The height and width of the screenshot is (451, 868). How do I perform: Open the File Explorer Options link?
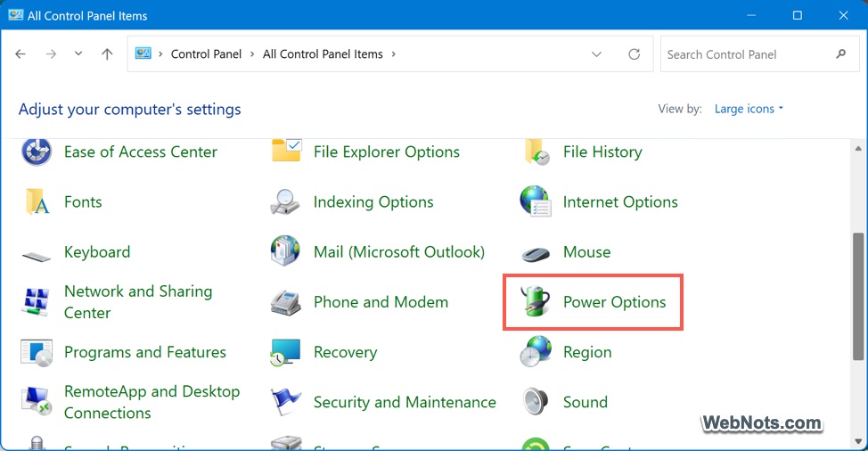coord(387,152)
